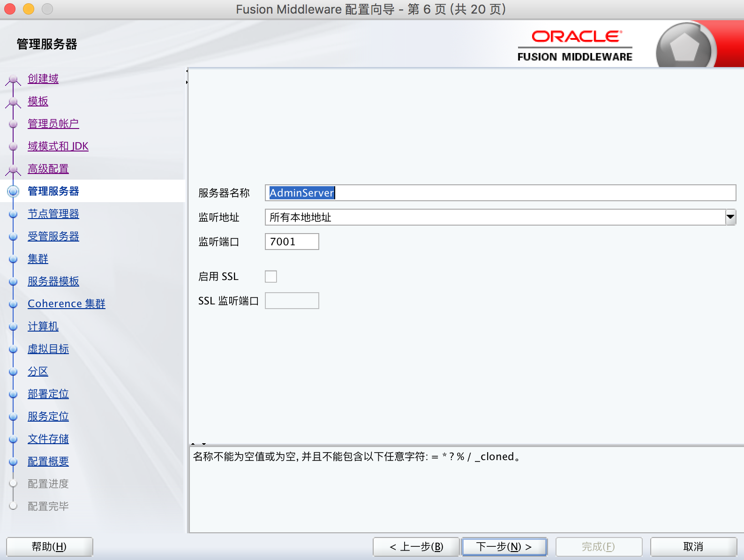Click the SSL 监听端口 input field
Viewport: 744px width, 560px height.
click(292, 301)
